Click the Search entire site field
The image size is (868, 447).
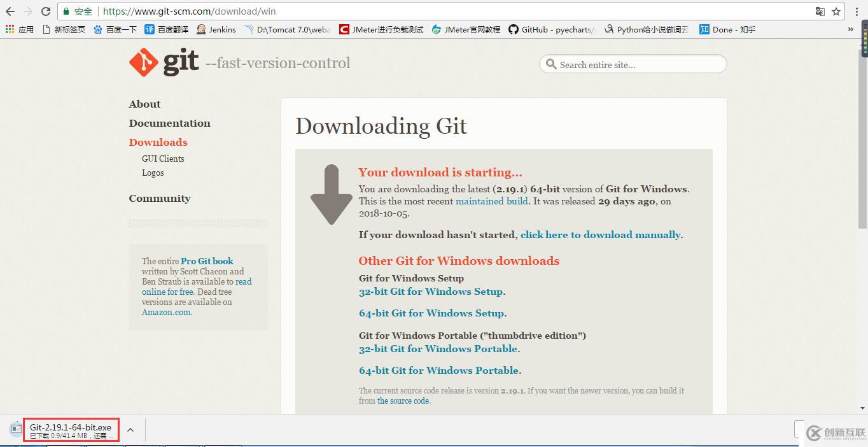pos(633,64)
